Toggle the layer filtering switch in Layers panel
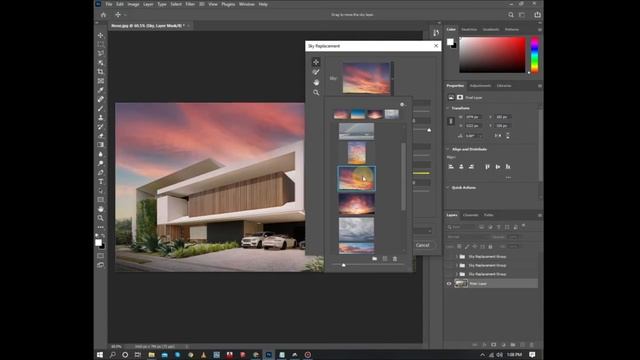640x360 pixels. (524, 226)
